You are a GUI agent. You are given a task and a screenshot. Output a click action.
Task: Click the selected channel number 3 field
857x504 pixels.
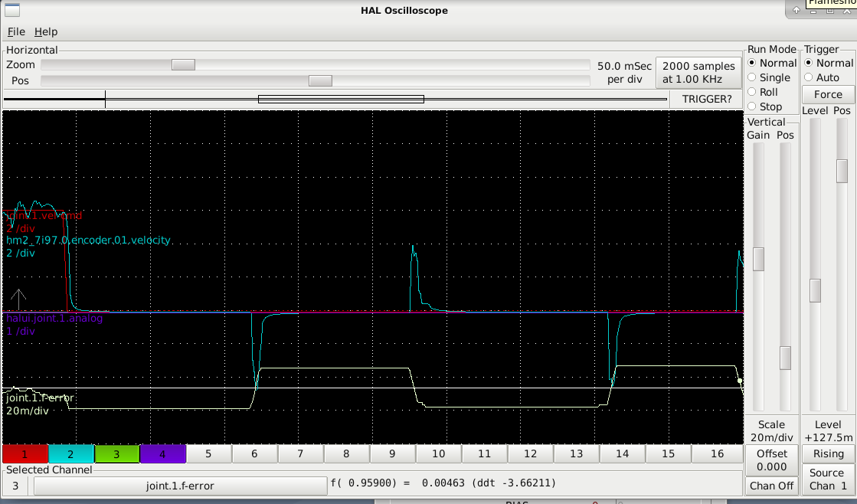point(15,486)
